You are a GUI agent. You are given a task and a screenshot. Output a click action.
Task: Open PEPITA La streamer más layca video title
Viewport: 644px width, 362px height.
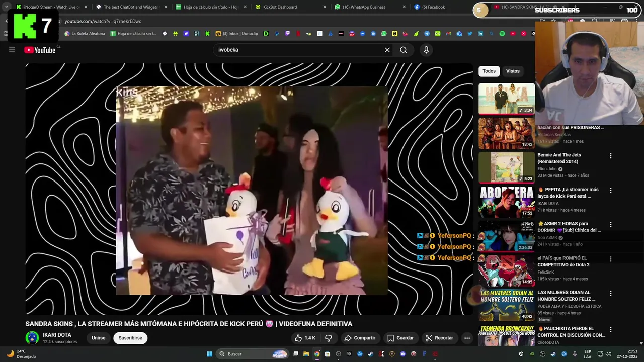tap(569, 193)
